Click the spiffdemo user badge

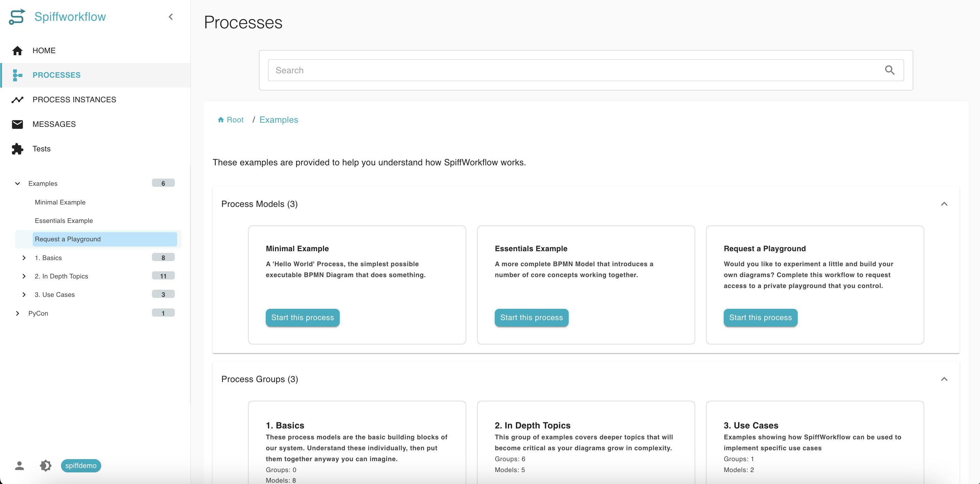pos(81,465)
